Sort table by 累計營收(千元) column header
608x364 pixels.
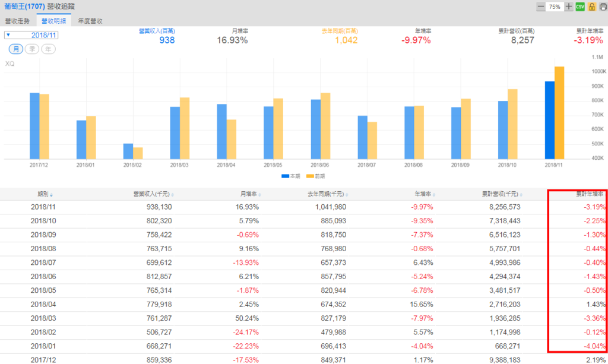click(x=502, y=194)
